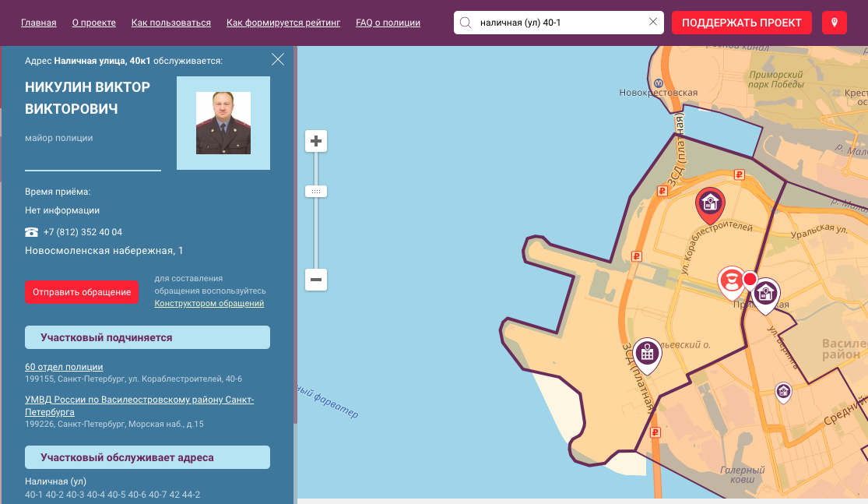Click the purple office-building map marker
Screen dimensions: 868x504
(647, 354)
